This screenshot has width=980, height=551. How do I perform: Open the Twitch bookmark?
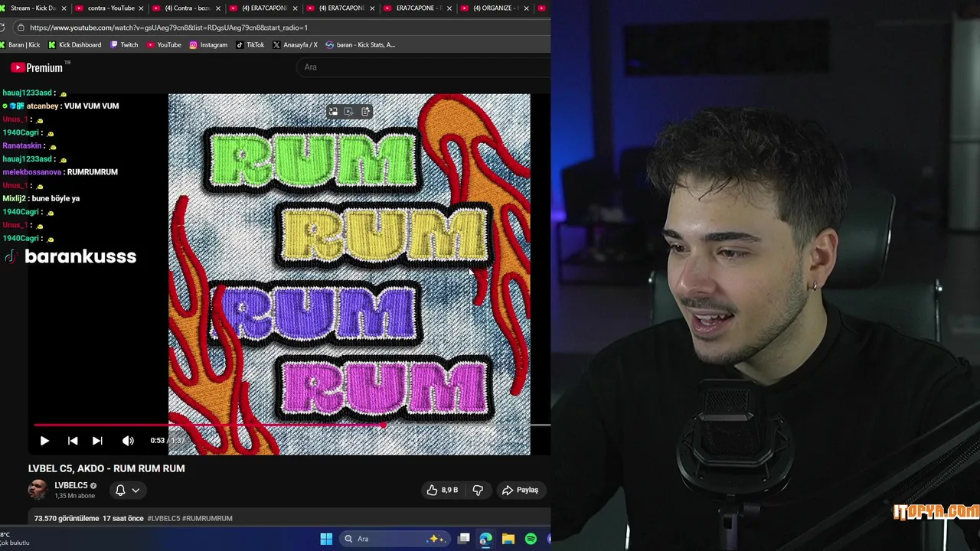pyautogui.click(x=124, y=45)
